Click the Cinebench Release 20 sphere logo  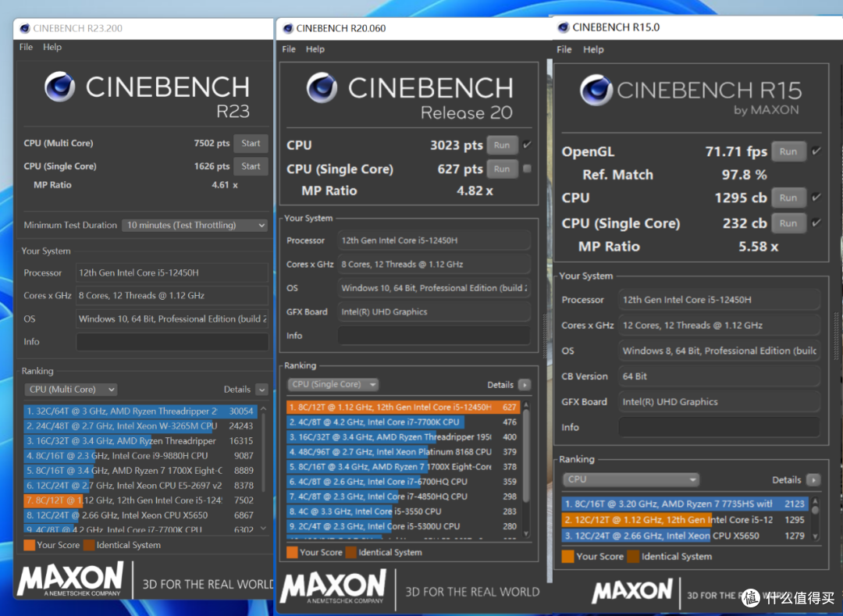322,87
